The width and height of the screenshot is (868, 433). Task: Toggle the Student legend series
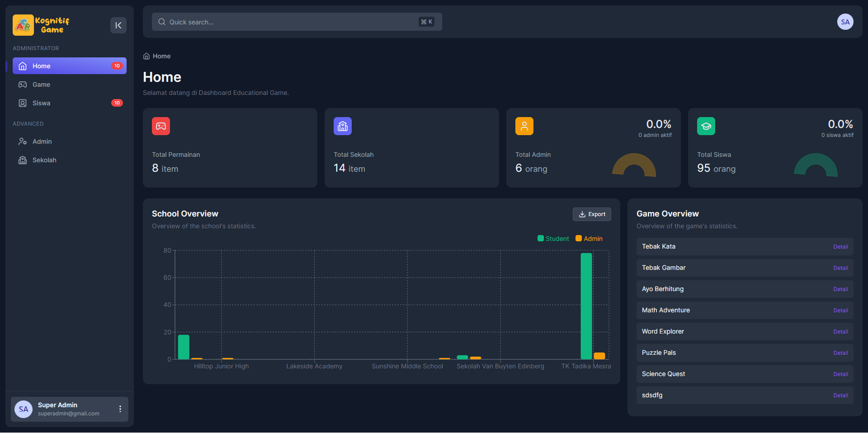click(553, 239)
